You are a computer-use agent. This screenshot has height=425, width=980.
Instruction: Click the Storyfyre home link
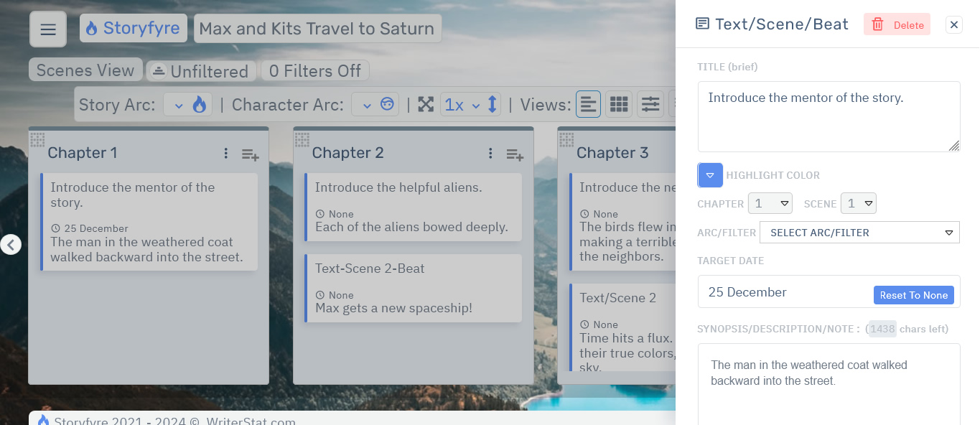click(134, 29)
